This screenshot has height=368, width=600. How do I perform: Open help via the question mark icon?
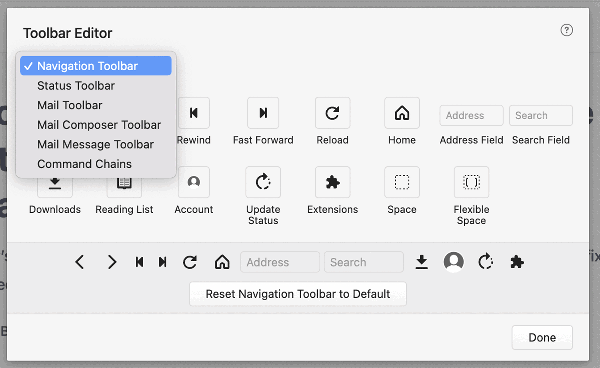[567, 30]
